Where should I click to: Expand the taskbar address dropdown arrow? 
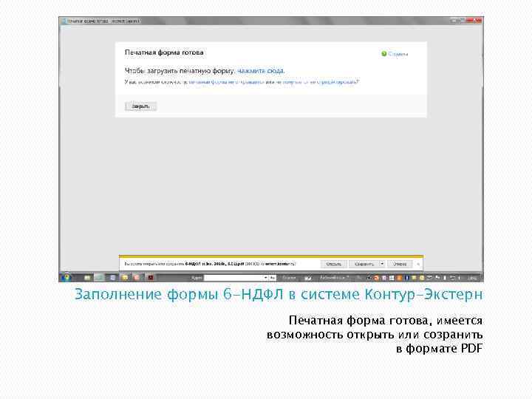pos(266,278)
